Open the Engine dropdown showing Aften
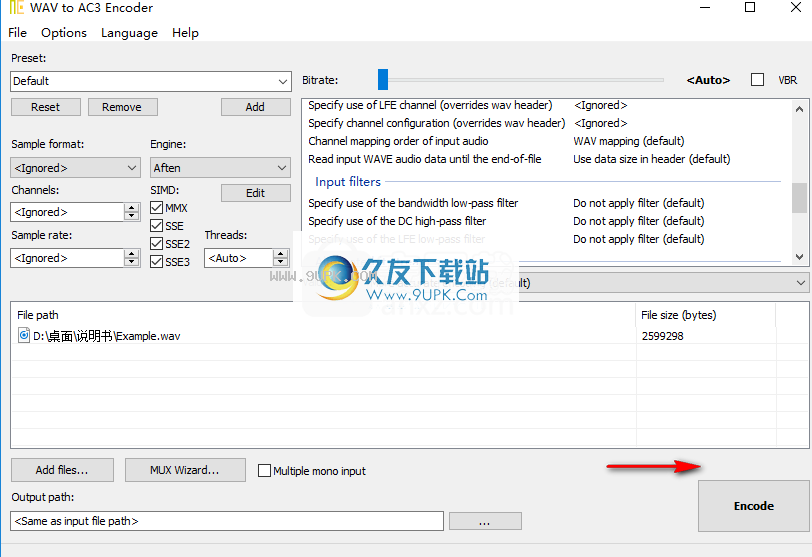812x557 pixels. [220, 168]
